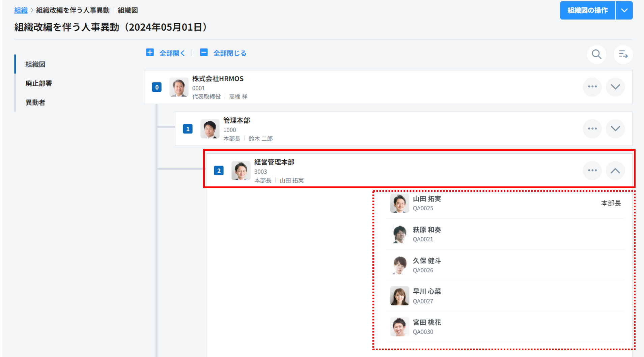This screenshot has height=357, width=644.
Task: Click the 全部開く link
Action: pos(172,53)
